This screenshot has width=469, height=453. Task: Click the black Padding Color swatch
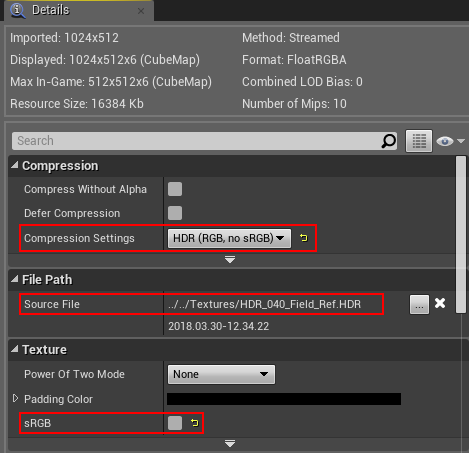[x=284, y=399]
